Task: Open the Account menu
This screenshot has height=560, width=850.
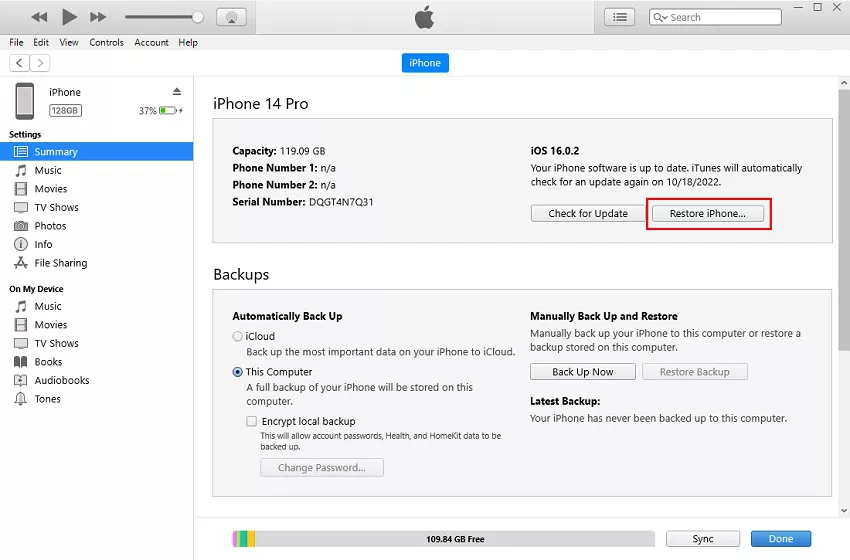Action: (x=152, y=43)
